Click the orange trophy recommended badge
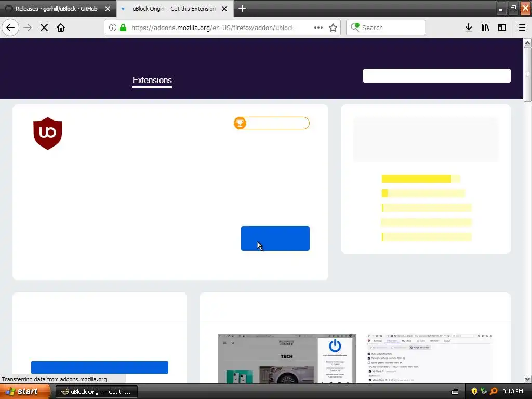Viewport: 532px width, 399px height. click(271, 123)
